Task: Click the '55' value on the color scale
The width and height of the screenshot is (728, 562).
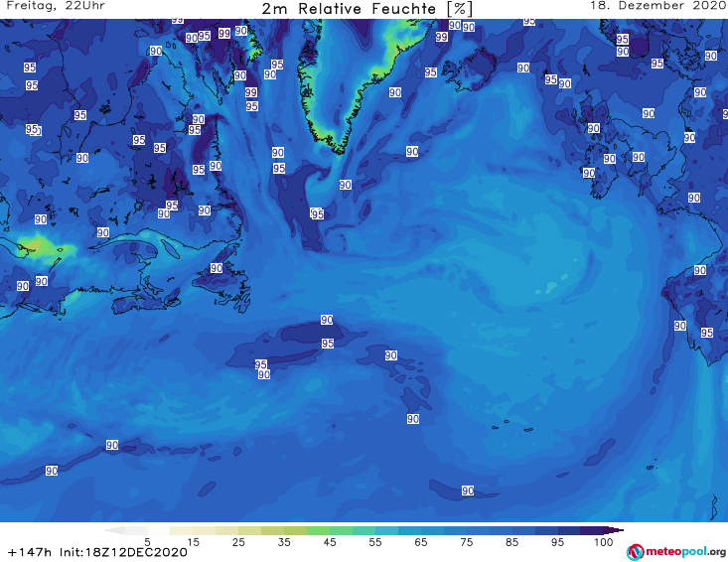Action: (x=375, y=542)
